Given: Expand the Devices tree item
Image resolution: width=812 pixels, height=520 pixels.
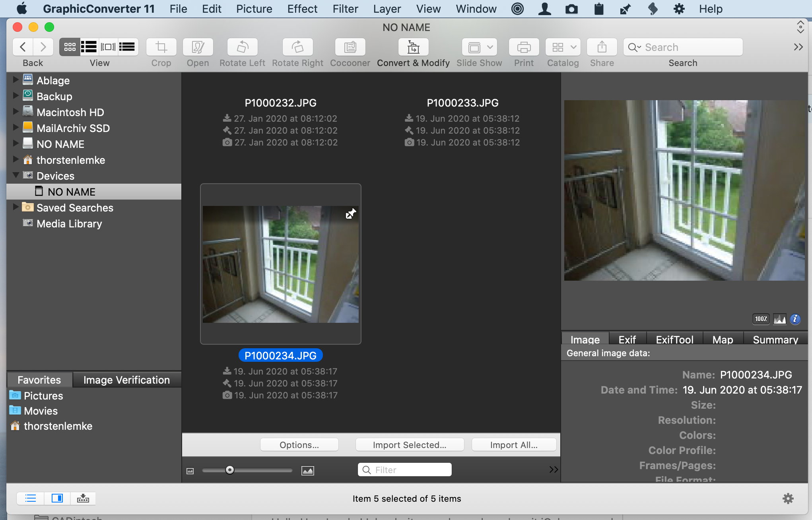Looking at the screenshot, I should (16, 175).
